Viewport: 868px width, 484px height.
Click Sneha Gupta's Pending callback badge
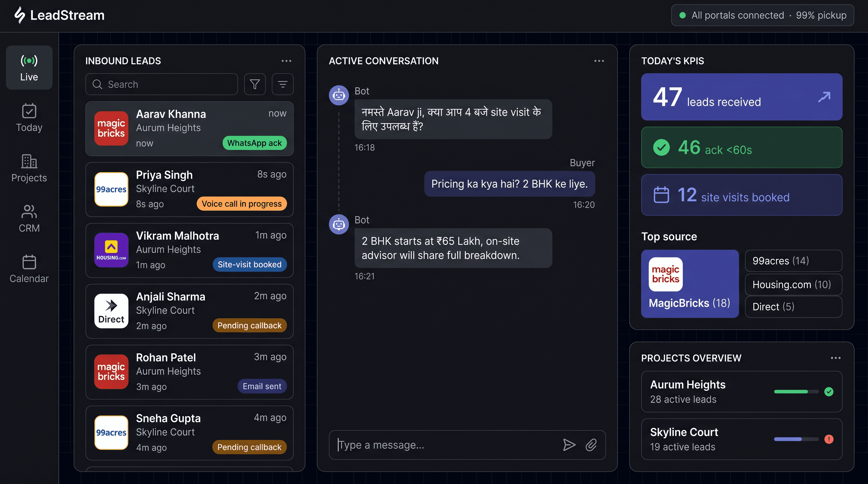[x=249, y=447]
